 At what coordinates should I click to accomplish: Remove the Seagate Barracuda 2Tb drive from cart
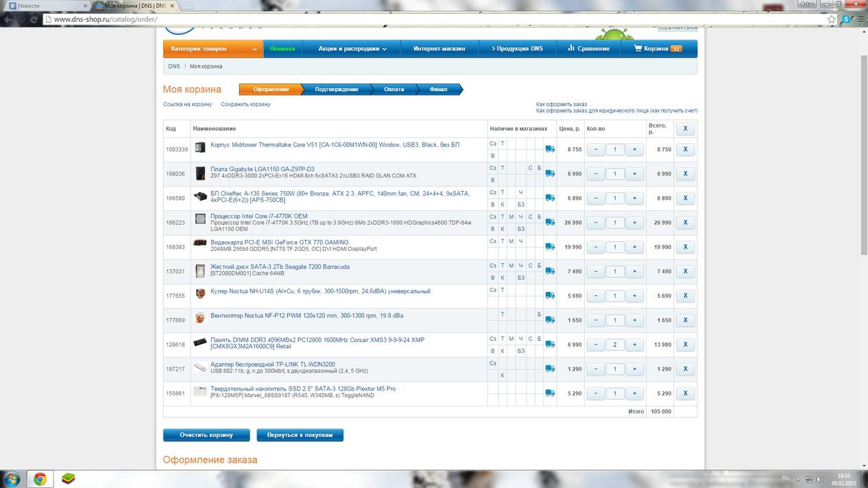click(685, 271)
